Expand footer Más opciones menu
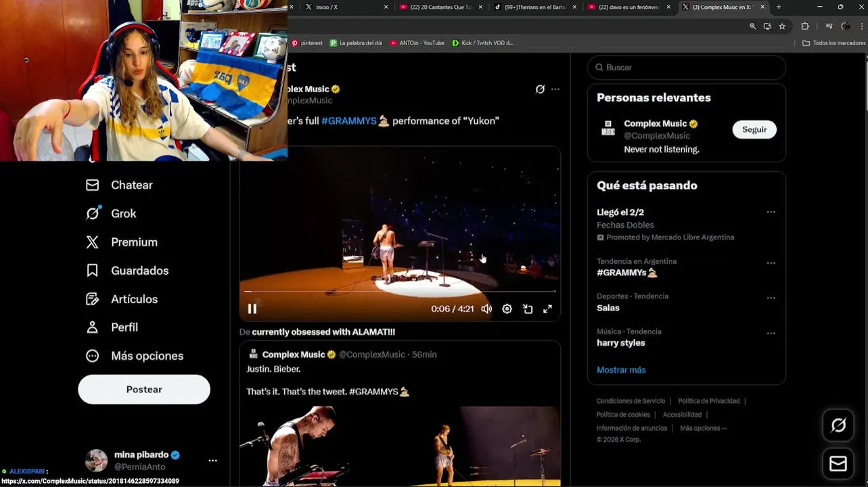 [703, 428]
